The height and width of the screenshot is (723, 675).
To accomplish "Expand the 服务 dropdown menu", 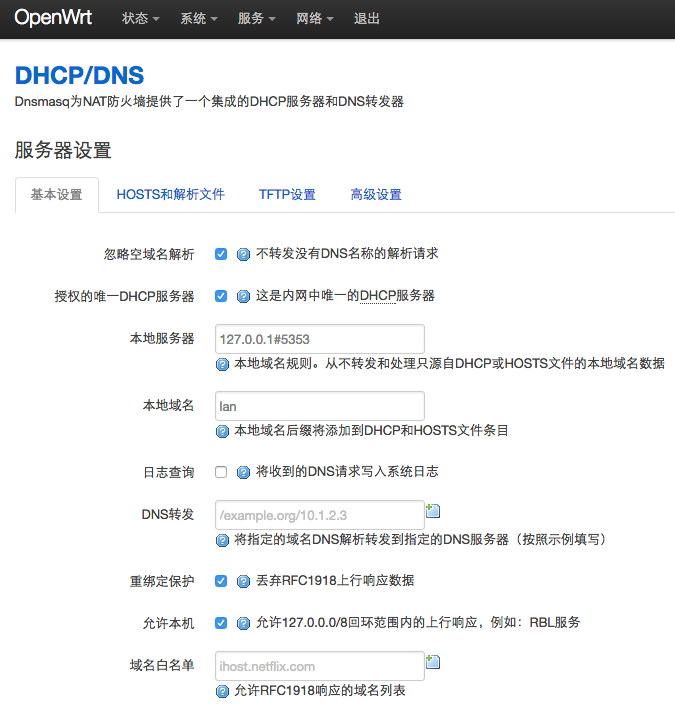I will coord(256,18).
